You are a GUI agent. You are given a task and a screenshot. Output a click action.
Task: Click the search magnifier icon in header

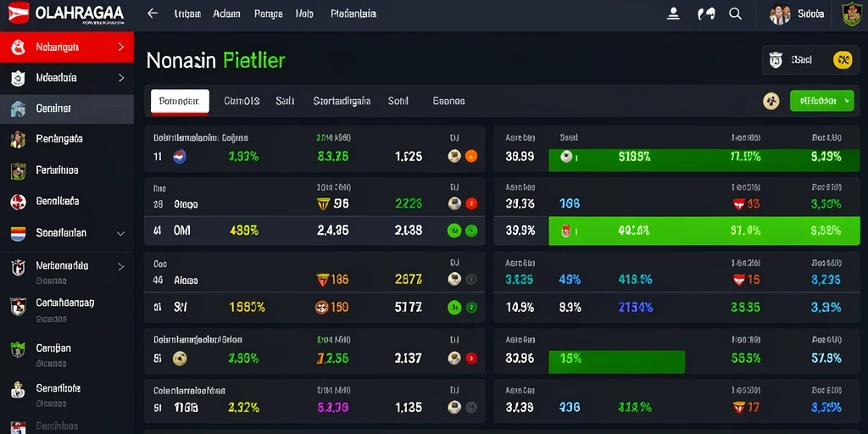(735, 14)
